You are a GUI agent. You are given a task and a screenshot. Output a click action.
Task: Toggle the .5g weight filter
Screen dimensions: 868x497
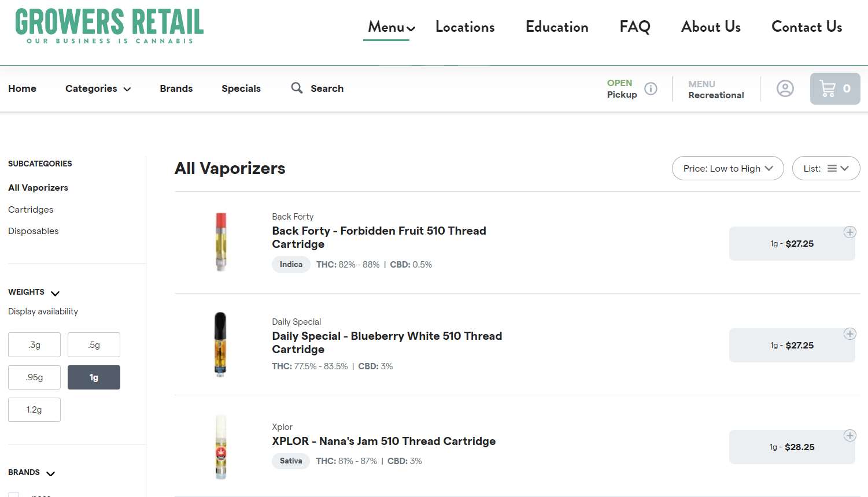[x=94, y=345]
